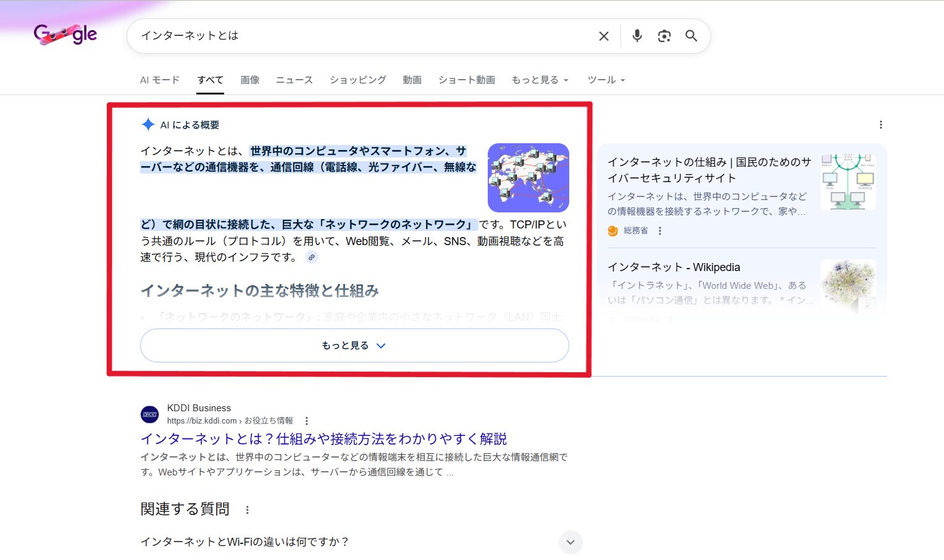Expand the インターネットとWi-Fiの違い question
944x560 pixels.
(570, 542)
